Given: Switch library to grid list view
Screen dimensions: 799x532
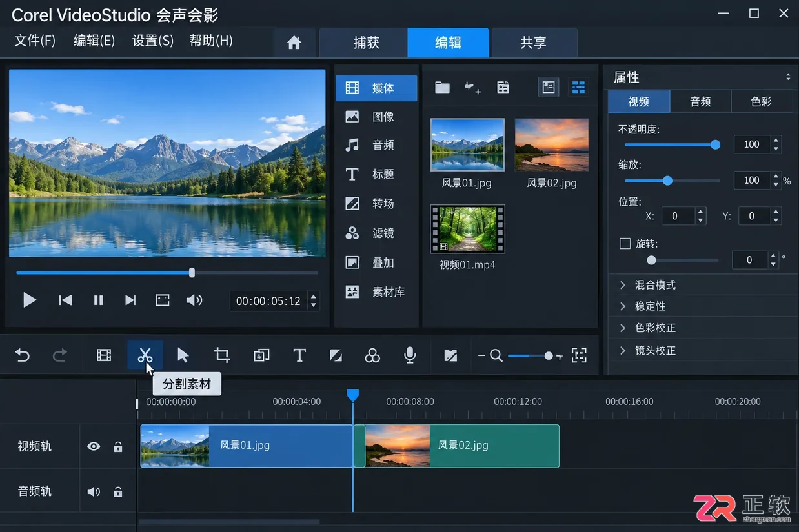Looking at the screenshot, I should point(578,87).
